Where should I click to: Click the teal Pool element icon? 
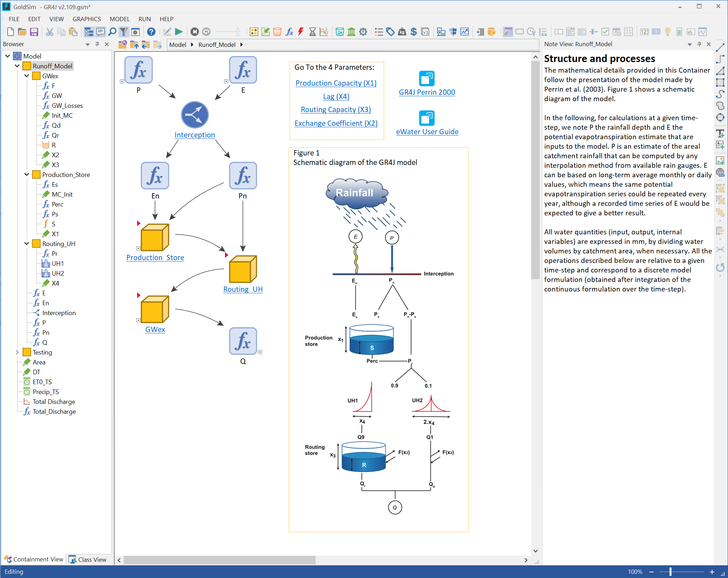pos(340,32)
